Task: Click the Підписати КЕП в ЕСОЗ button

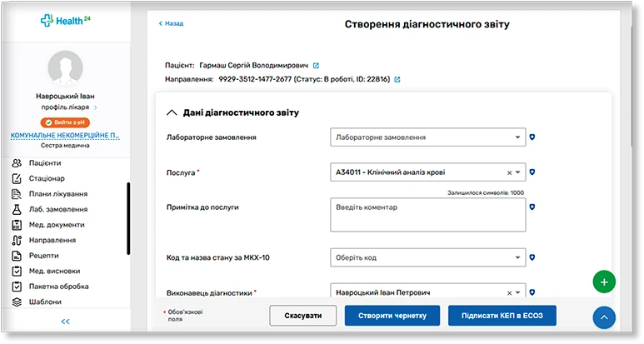Action: pyautogui.click(x=502, y=316)
